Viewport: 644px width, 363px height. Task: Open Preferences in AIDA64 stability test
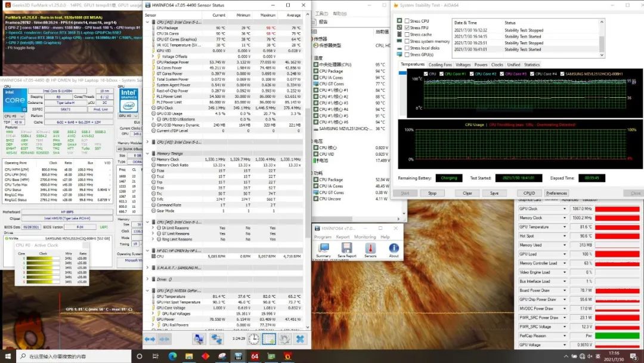[x=556, y=193]
